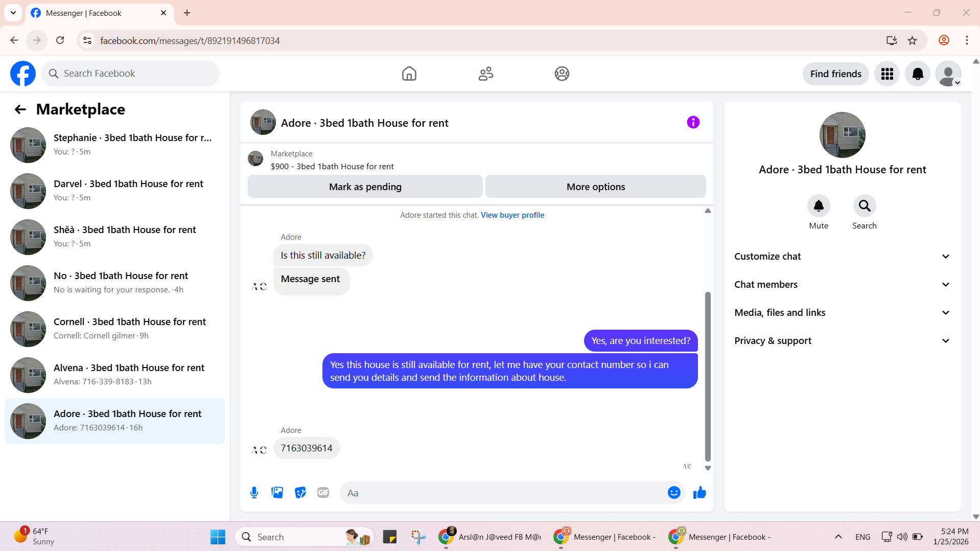
Task: Expand Media, files and links section
Action: tap(842, 313)
